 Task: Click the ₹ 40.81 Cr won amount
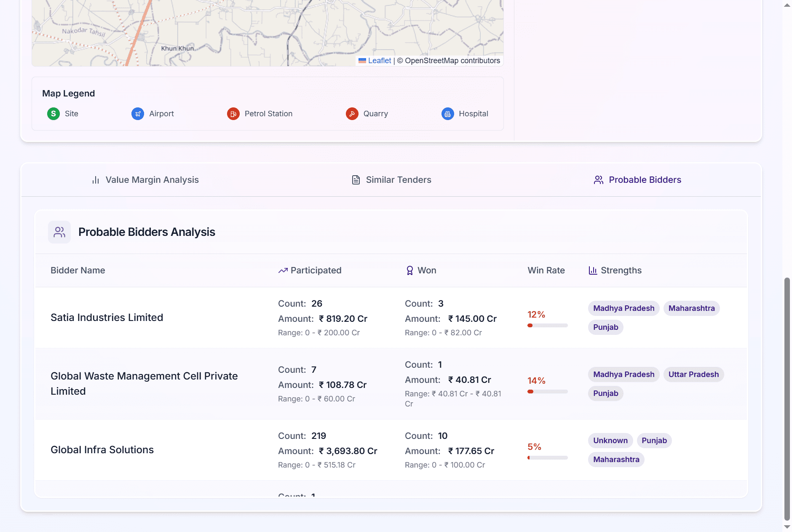tap(469, 380)
